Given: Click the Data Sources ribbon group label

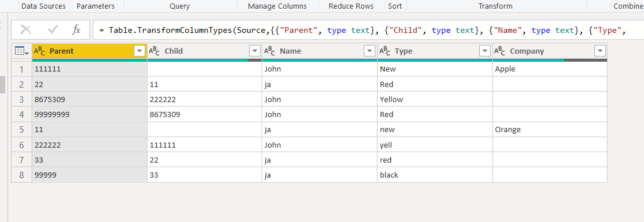Looking at the screenshot, I should coord(43,6).
